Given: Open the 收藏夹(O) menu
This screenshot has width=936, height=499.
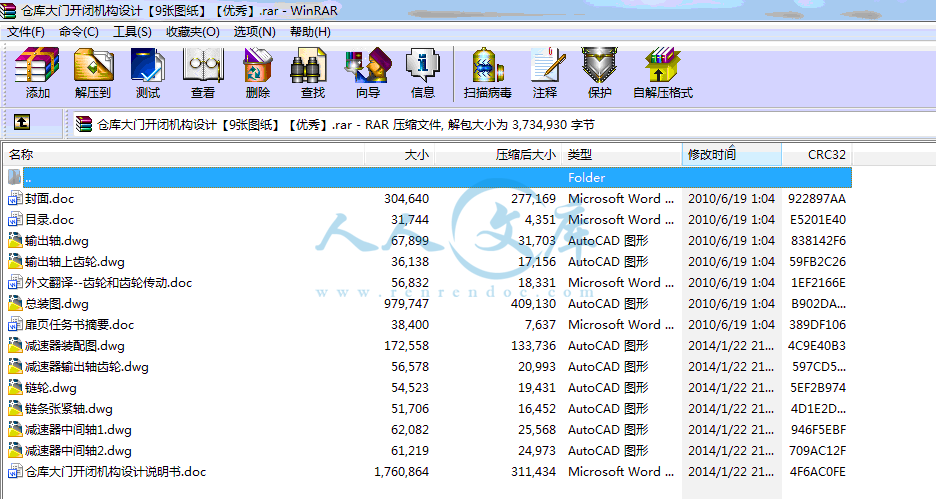Looking at the screenshot, I should pos(193,32).
